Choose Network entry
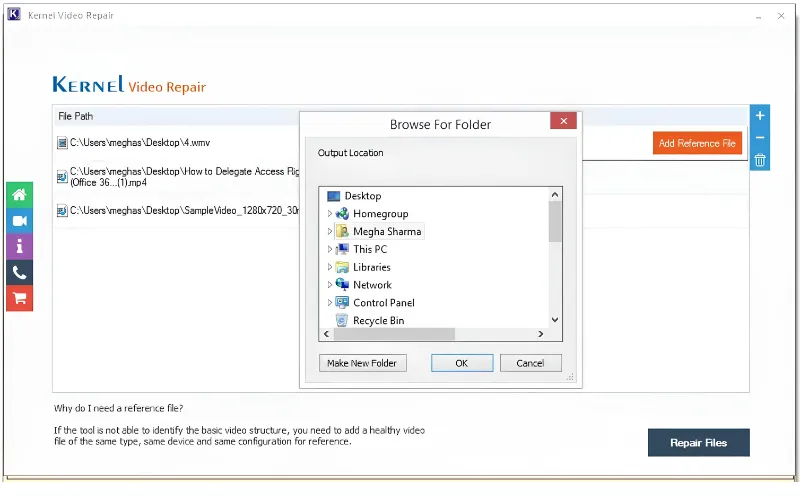This screenshot has height=500, width=800. [372, 285]
